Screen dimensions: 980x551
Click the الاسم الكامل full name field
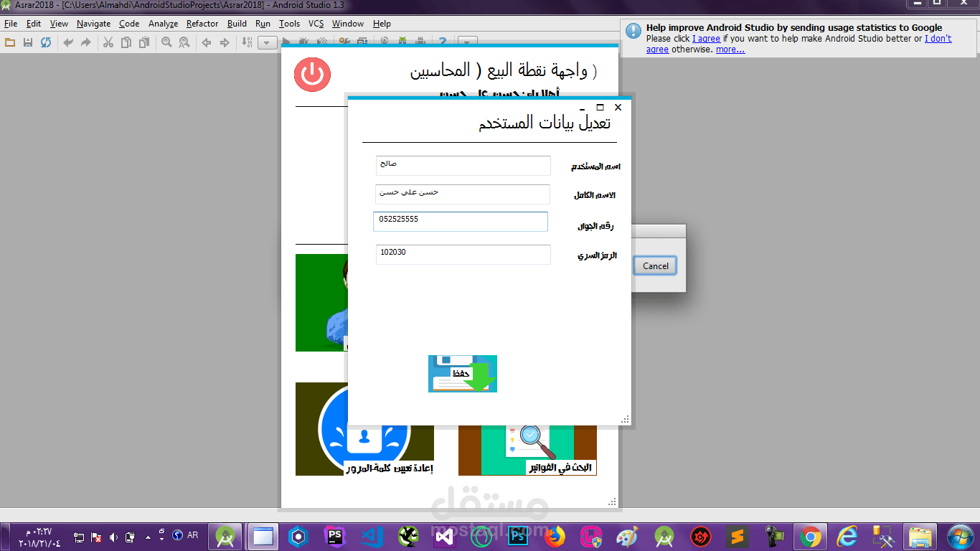[x=463, y=194]
